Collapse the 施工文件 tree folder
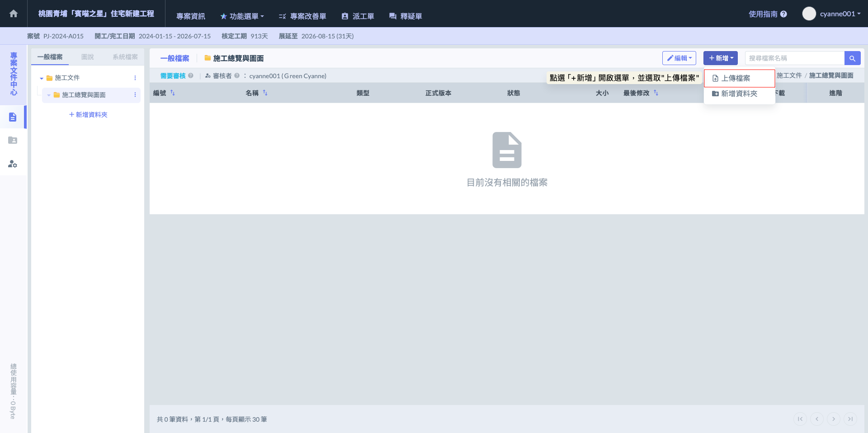Viewport: 868px width, 433px height. pyautogui.click(x=42, y=78)
